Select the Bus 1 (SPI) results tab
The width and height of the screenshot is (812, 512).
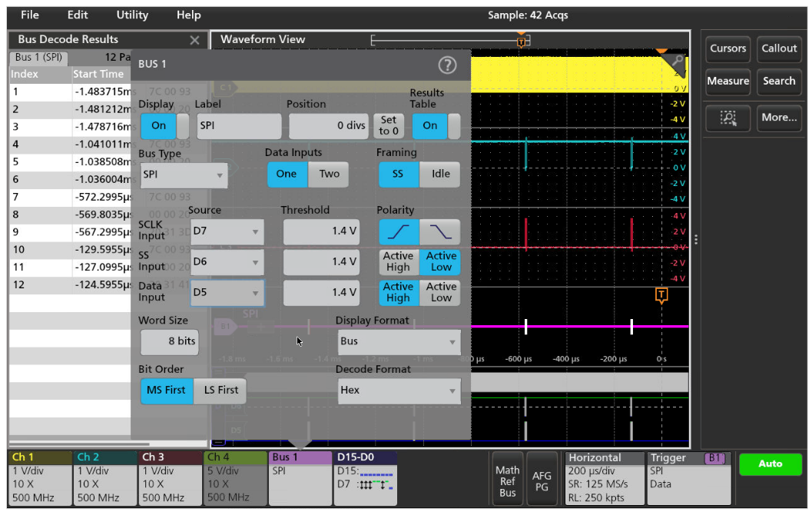click(39, 58)
